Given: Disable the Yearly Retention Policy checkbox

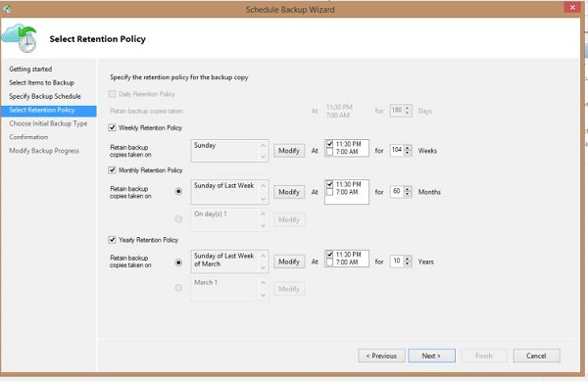Looking at the screenshot, I should click(x=112, y=240).
